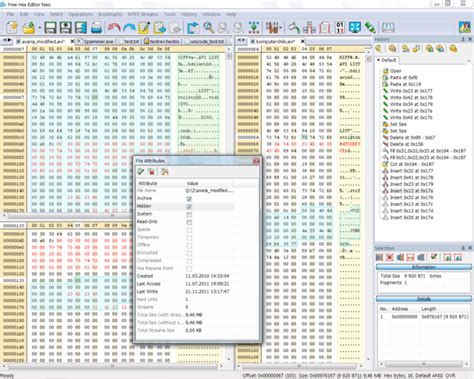Open the History menu

tap(189, 14)
